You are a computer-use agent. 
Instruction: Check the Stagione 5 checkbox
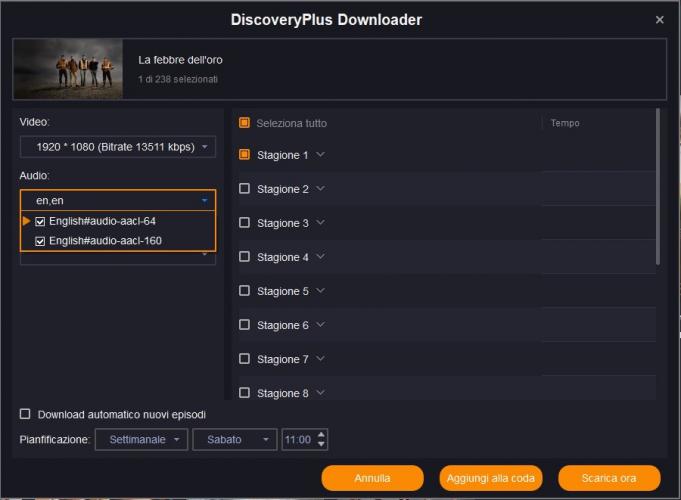(x=245, y=291)
